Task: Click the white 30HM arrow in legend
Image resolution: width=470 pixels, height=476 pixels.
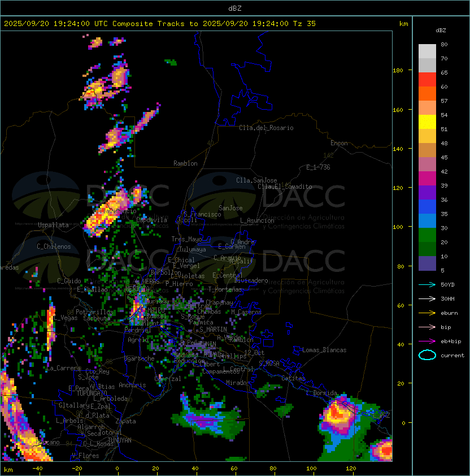Action: click(x=427, y=298)
